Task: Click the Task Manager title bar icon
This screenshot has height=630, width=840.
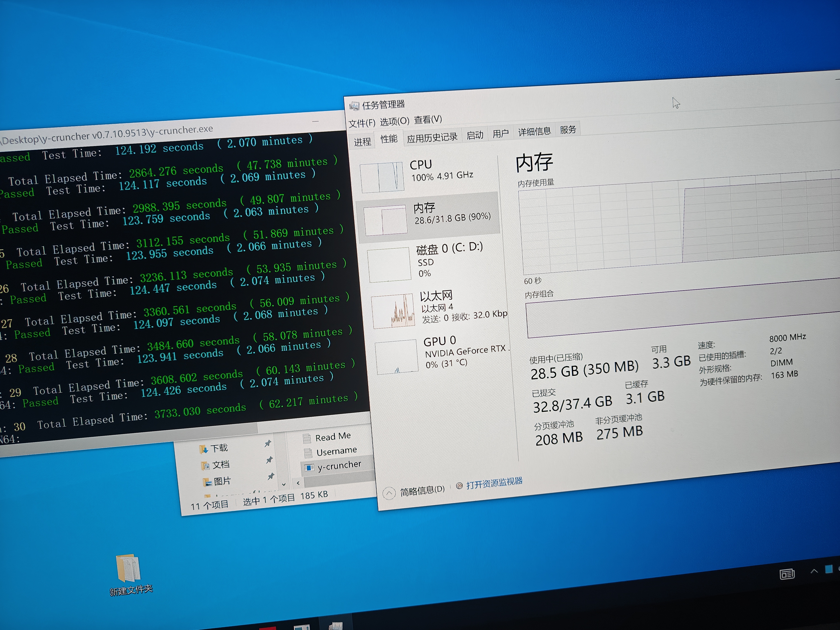Action: point(354,106)
